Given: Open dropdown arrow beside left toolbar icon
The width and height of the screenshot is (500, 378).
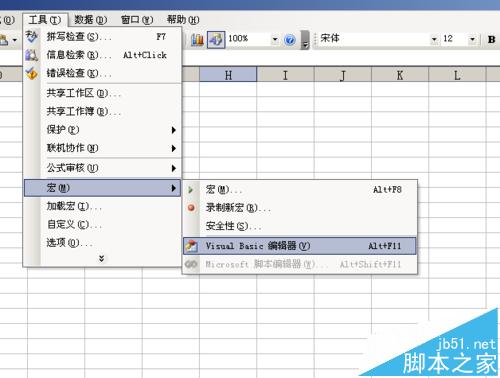Looking at the screenshot, I should (x=15, y=40).
